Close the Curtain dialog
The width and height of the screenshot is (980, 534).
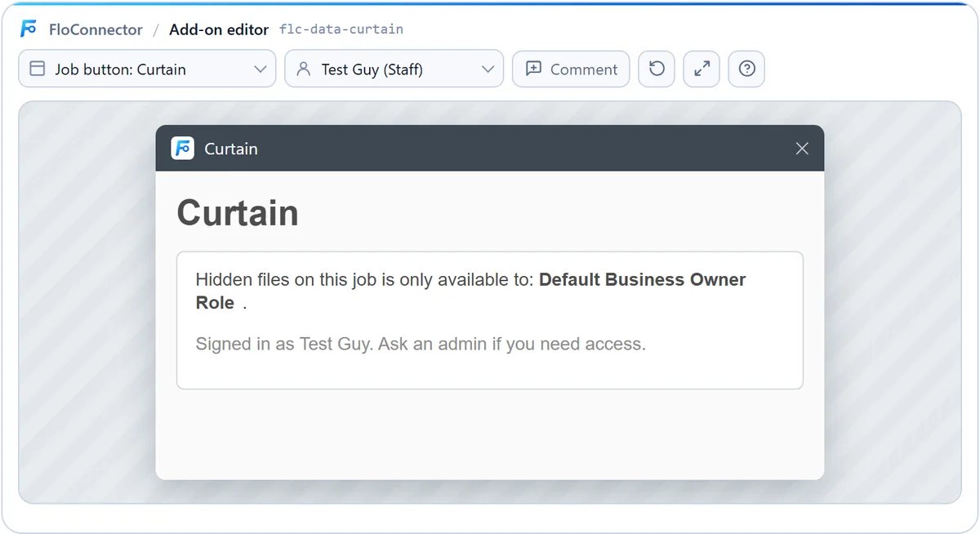pyautogui.click(x=802, y=149)
